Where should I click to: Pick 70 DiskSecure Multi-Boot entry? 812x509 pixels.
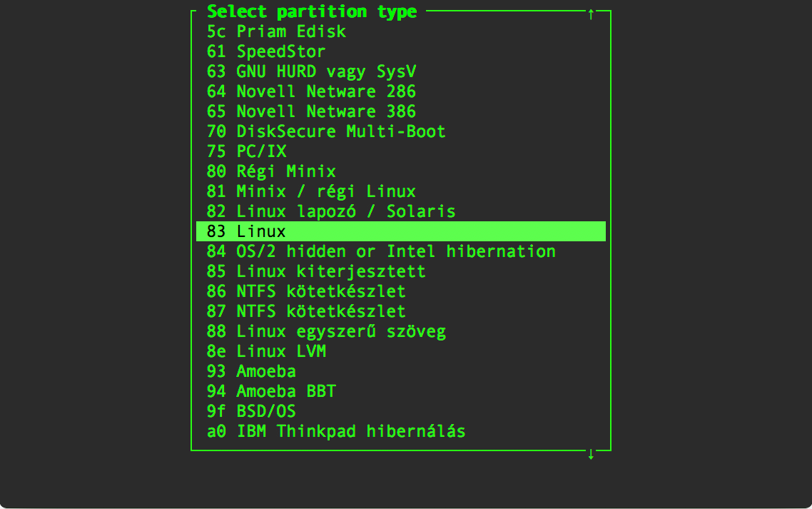401,131
